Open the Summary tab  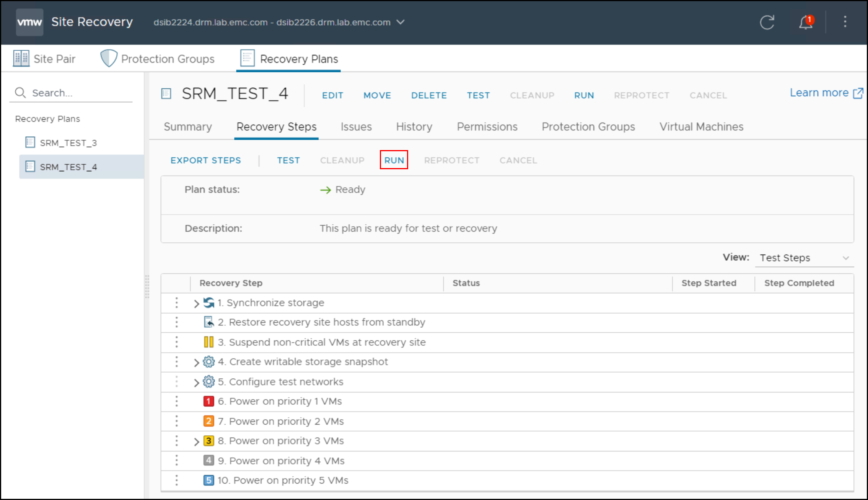188,127
